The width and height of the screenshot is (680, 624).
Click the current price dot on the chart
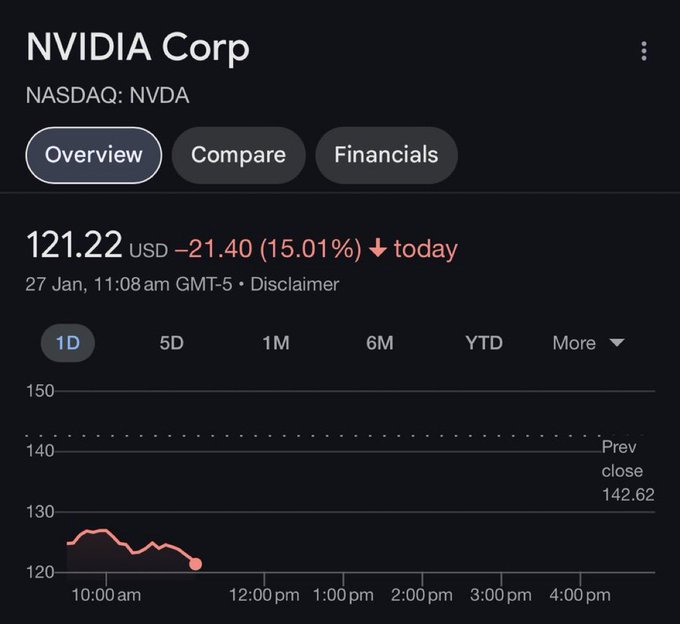[196, 564]
